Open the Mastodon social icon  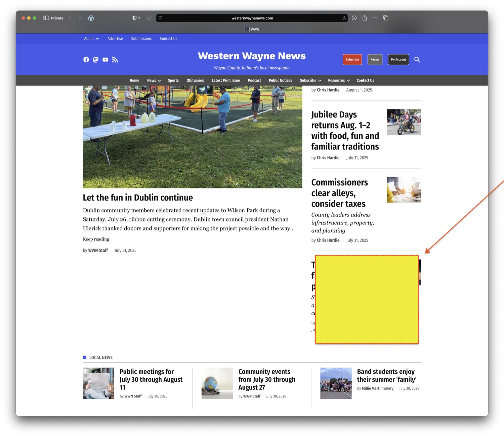point(96,60)
